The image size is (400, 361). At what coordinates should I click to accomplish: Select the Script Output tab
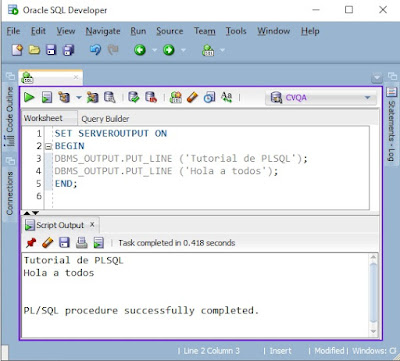click(x=60, y=225)
